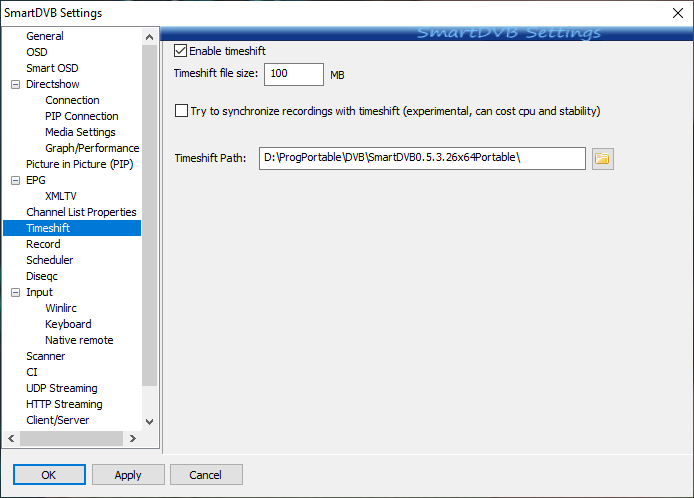The image size is (694, 498).
Task: Open UDP Streaming settings
Action: point(62,388)
